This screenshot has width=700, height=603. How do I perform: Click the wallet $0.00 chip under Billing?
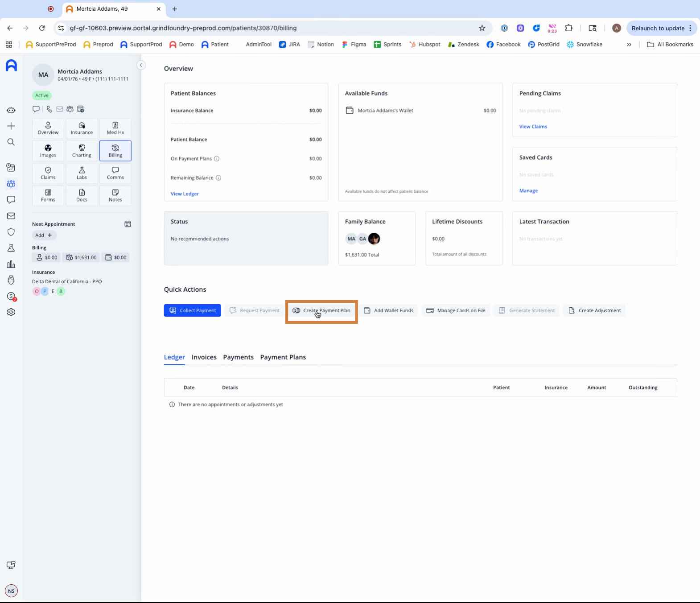point(115,257)
